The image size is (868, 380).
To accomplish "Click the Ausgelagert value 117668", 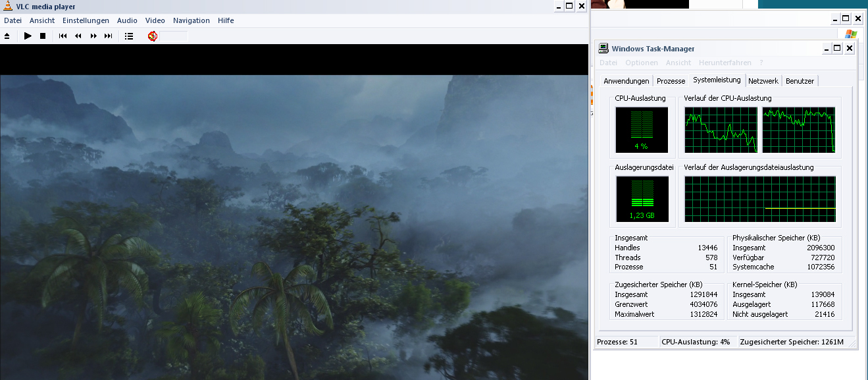I will click(823, 304).
